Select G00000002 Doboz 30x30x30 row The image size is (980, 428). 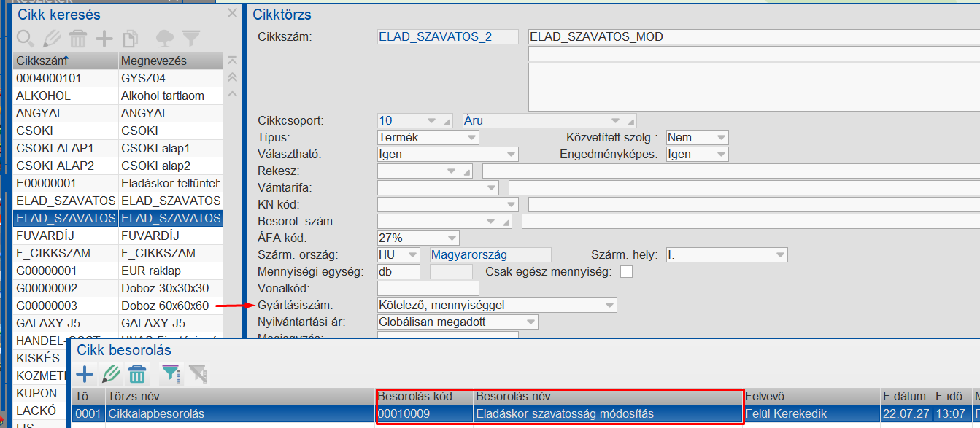pos(118,288)
